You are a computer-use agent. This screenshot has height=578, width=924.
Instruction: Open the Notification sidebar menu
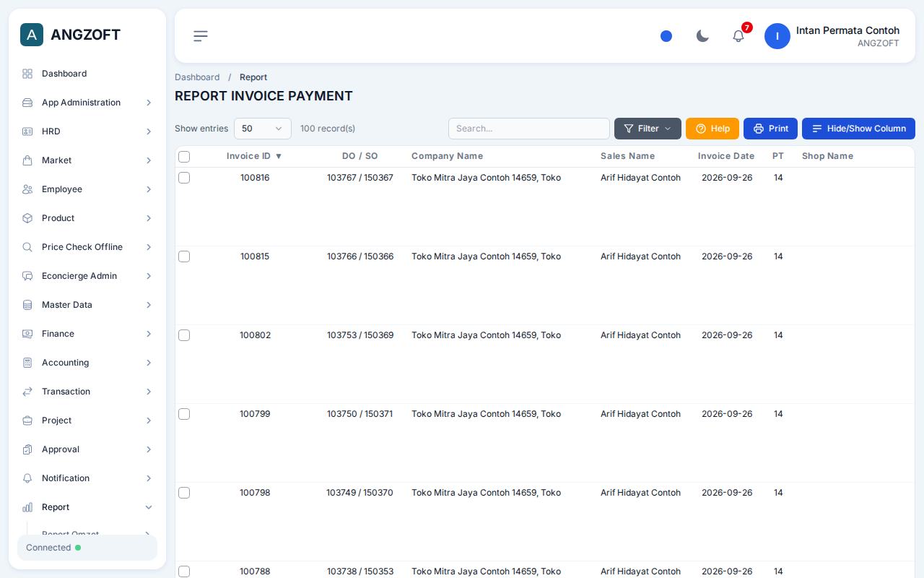pyautogui.click(x=87, y=478)
